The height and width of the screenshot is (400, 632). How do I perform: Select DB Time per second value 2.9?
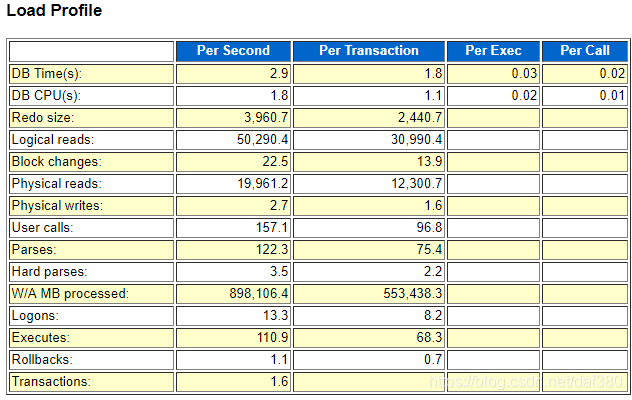[x=279, y=73]
